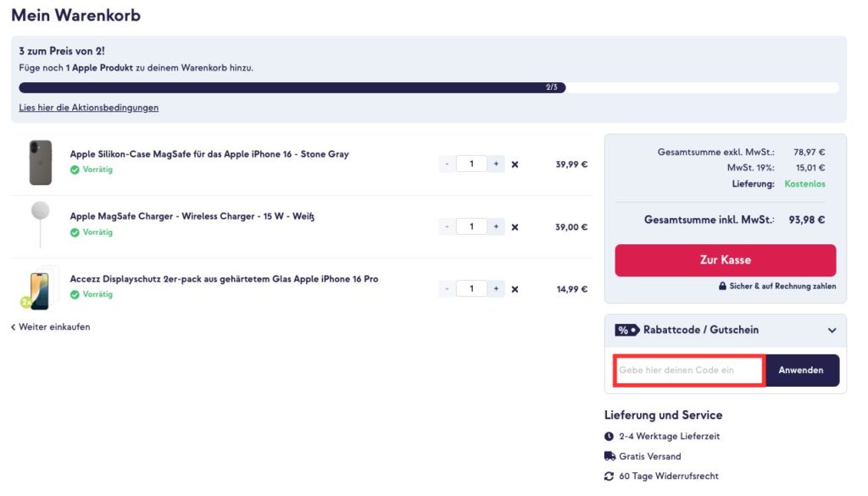
Task: Collapse the Rabattcode / Gutschein section
Action: 832,331
